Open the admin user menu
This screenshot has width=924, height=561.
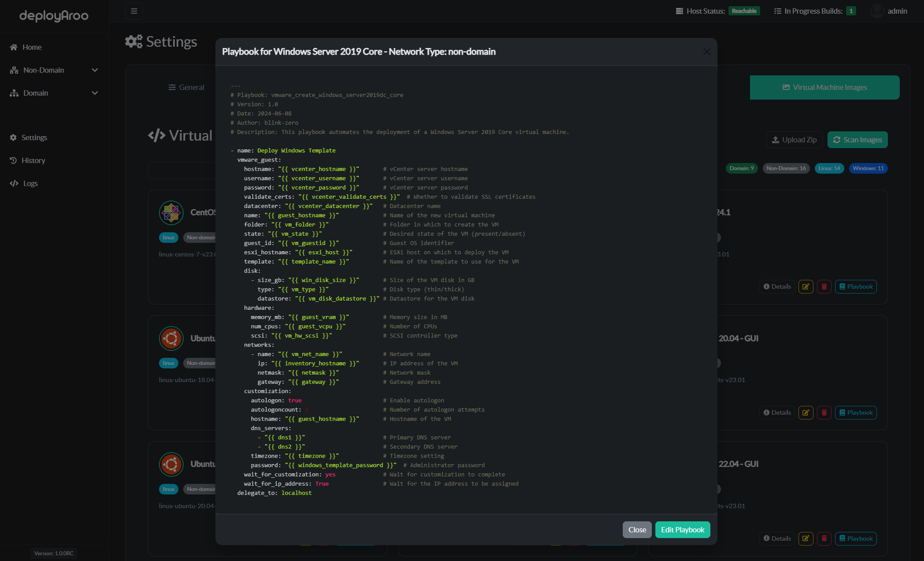[889, 11]
